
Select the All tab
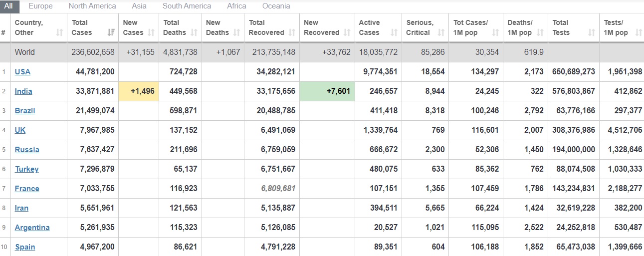pyautogui.click(x=8, y=6)
